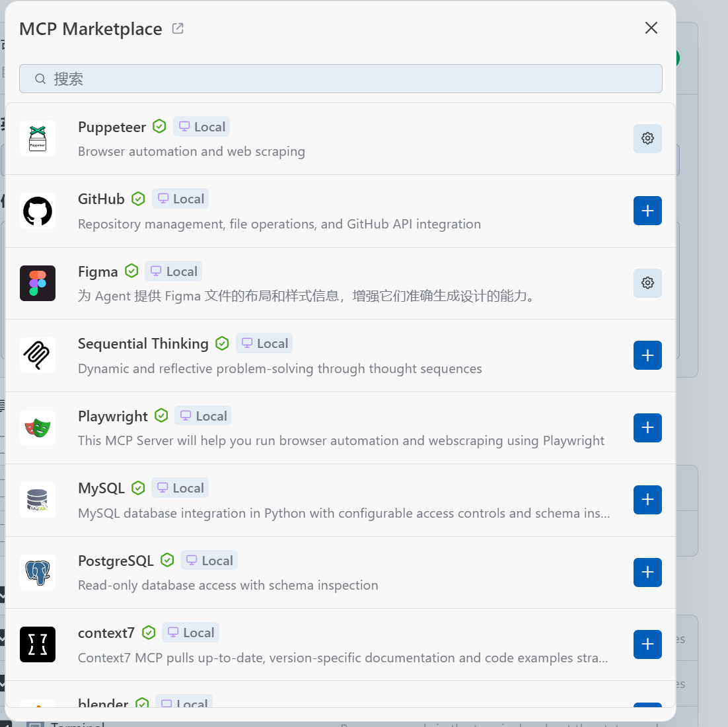
Task: Select the Puppeteer title text
Action: click(x=112, y=127)
